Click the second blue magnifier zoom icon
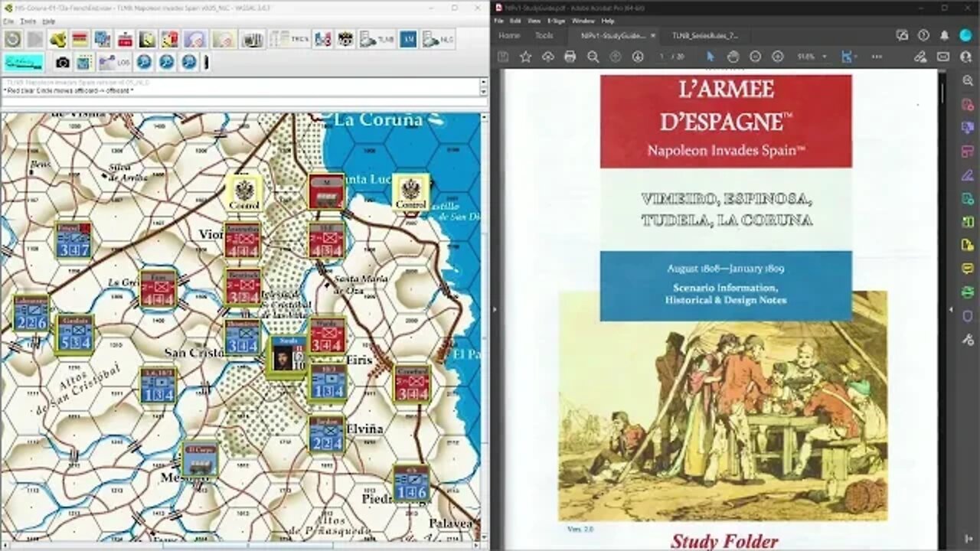The width and height of the screenshot is (980, 551). tap(166, 62)
